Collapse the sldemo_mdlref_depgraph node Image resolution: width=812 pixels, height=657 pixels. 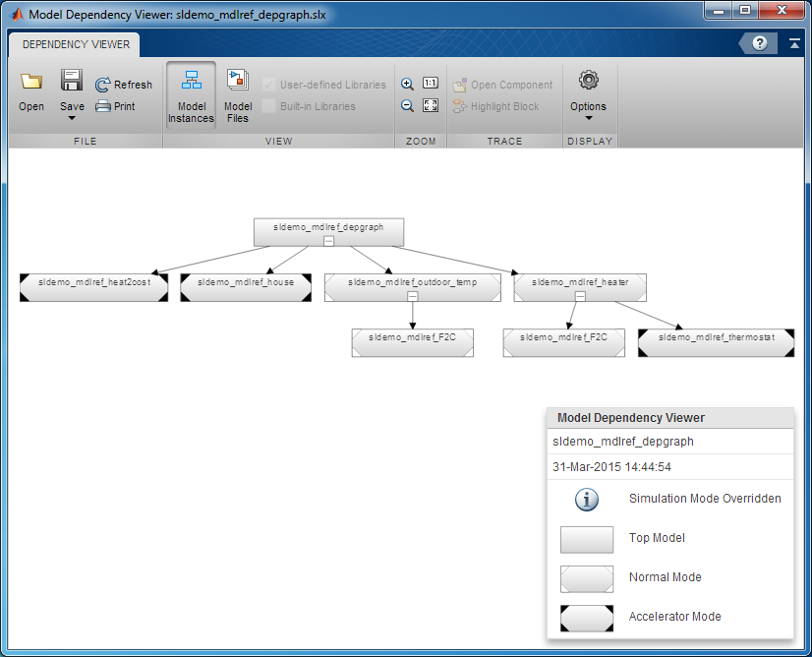[328, 241]
